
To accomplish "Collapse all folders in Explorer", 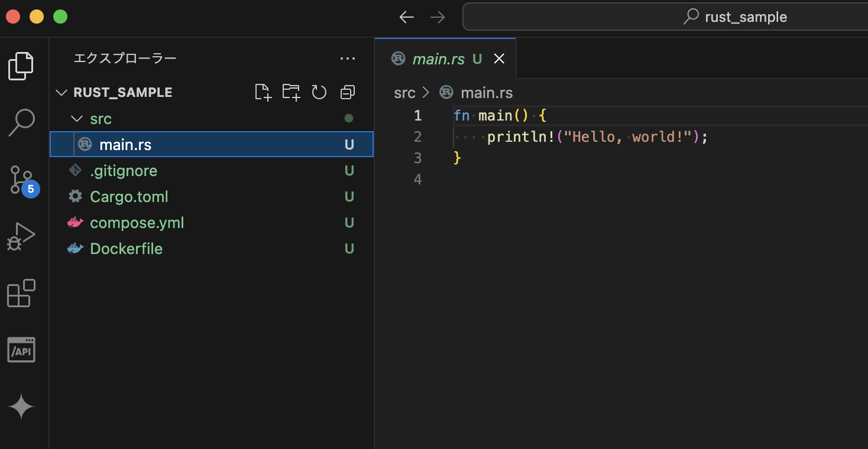I will coord(348,92).
